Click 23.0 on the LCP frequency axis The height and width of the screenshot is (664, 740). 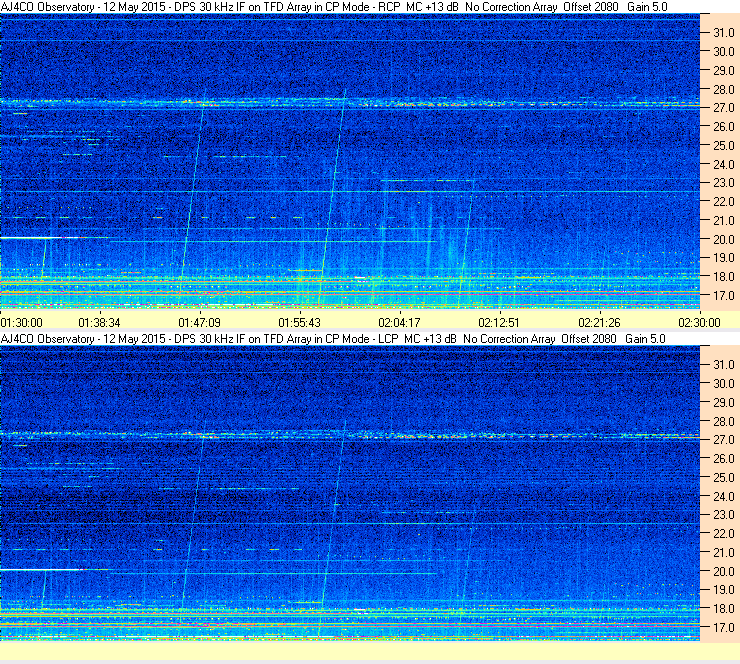click(x=723, y=515)
